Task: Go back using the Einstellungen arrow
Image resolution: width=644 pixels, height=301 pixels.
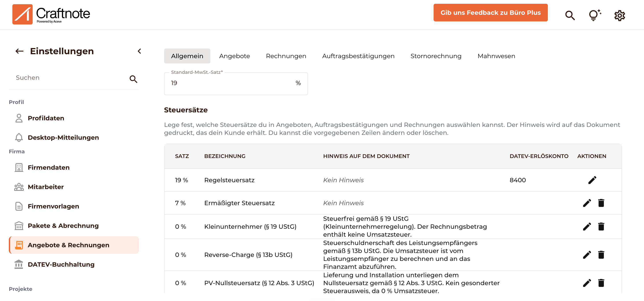Action: tap(19, 51)
